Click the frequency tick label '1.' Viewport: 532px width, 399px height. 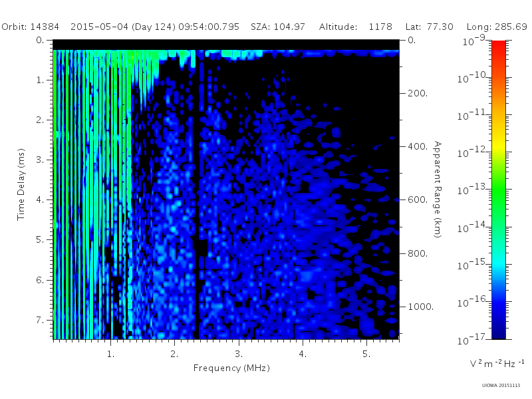click(110, 354)
